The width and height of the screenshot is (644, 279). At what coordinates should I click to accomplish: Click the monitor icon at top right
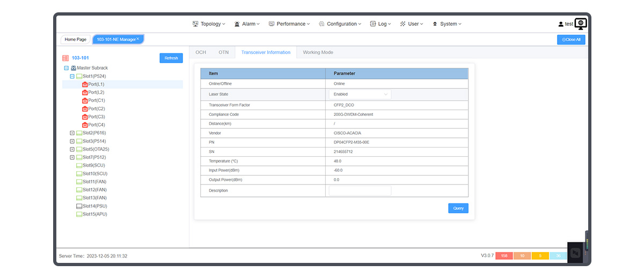pyautogui.click(x=581, y=24)
